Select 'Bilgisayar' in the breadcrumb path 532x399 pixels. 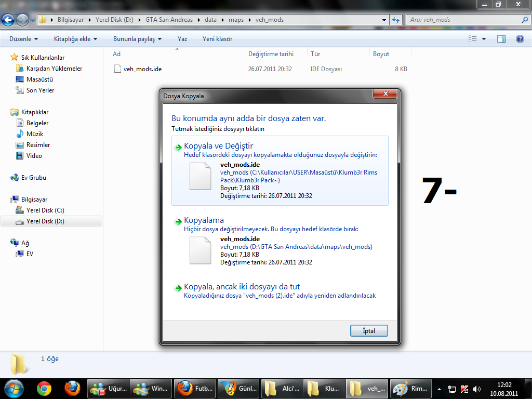71,20
